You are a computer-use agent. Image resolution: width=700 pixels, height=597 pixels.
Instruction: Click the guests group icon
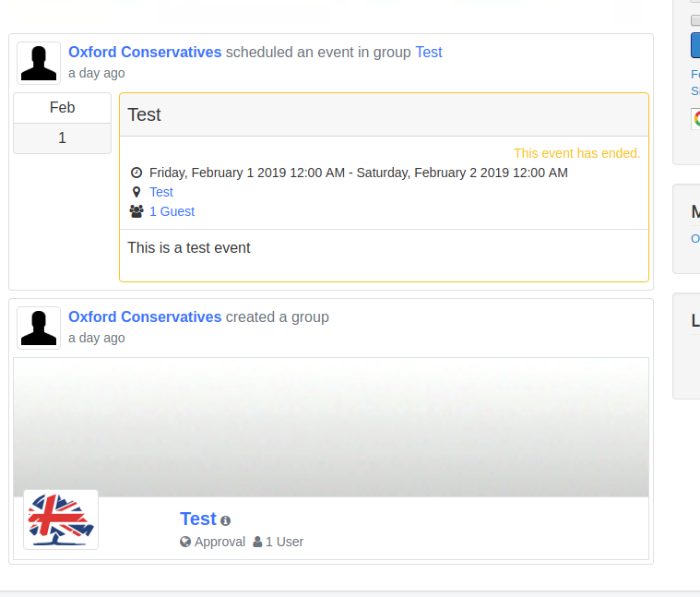click(x=136, y=211)
